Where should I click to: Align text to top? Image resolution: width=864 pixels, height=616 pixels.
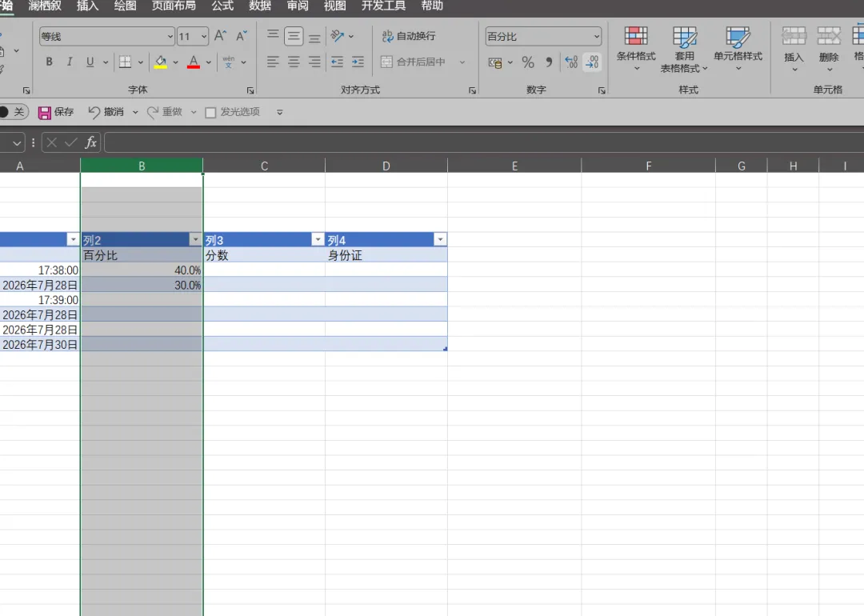273,36
